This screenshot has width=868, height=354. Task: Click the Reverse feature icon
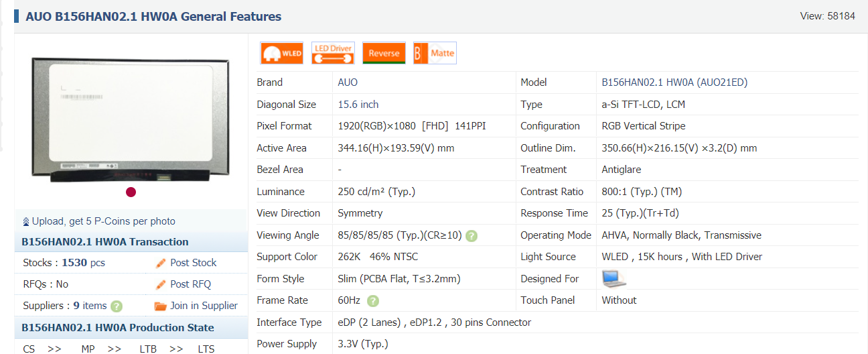tap(384, 53)
